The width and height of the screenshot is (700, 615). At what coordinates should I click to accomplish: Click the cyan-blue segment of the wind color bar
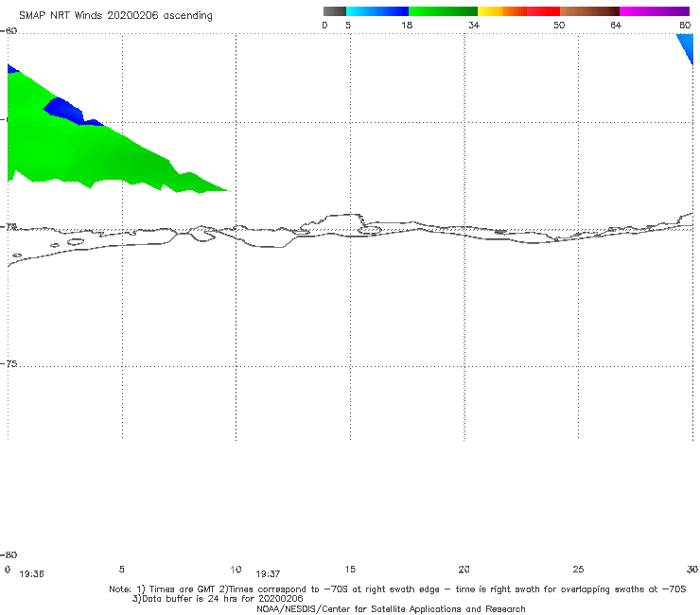(377, 11)
